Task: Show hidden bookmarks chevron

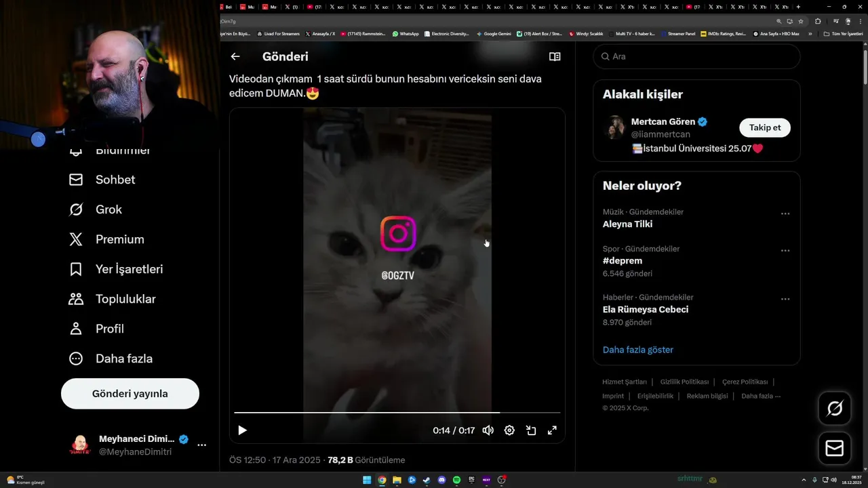Action: tap(810, 34)
